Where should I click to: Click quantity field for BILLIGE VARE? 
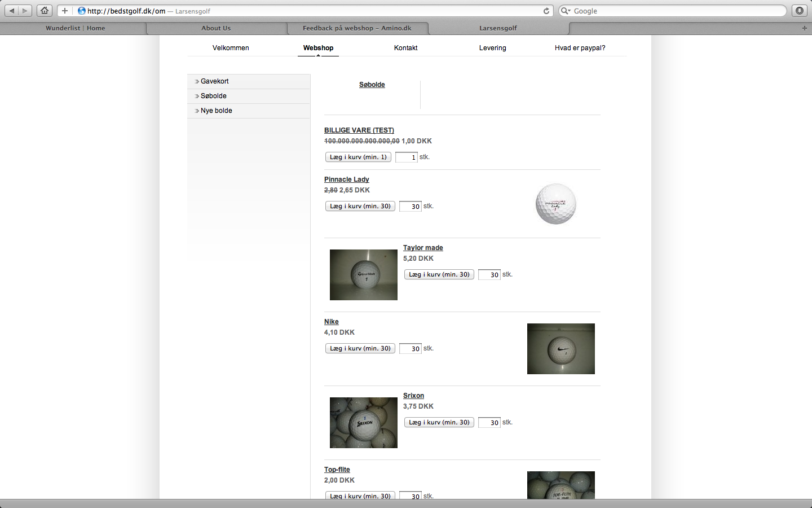click(x=406, y=157)
